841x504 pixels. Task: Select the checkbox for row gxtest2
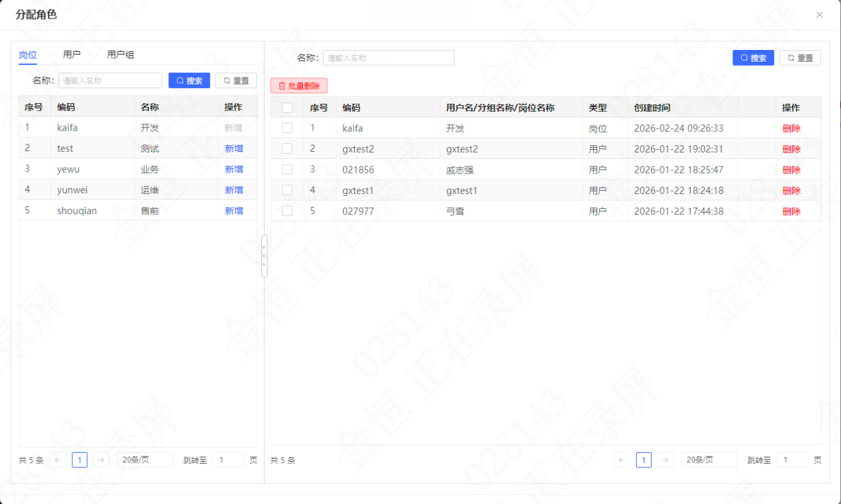[287, 149]
